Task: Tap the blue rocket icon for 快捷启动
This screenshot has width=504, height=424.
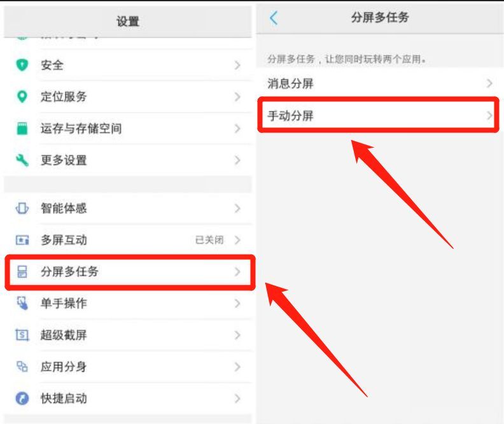Action: 22,399
